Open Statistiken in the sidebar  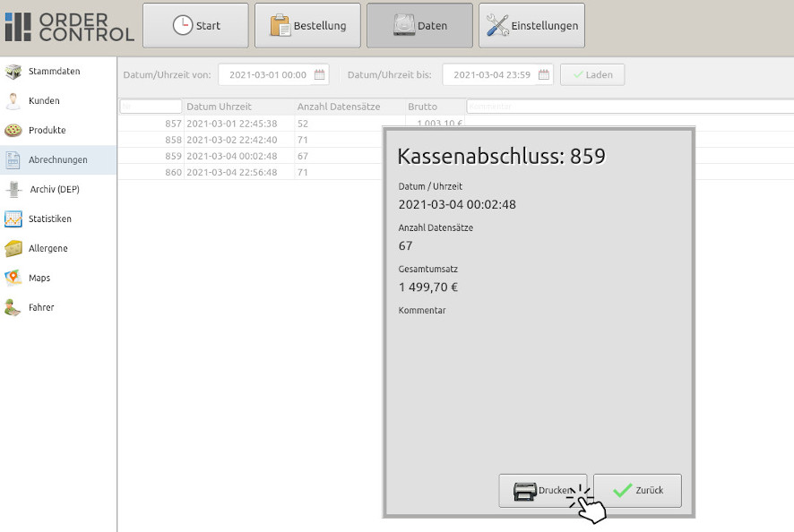click(50, 219)
